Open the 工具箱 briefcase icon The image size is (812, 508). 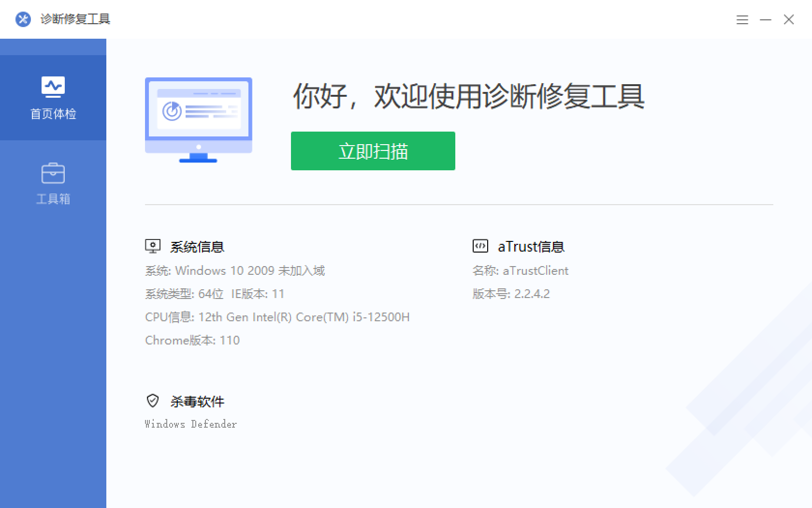click(53, 173)
